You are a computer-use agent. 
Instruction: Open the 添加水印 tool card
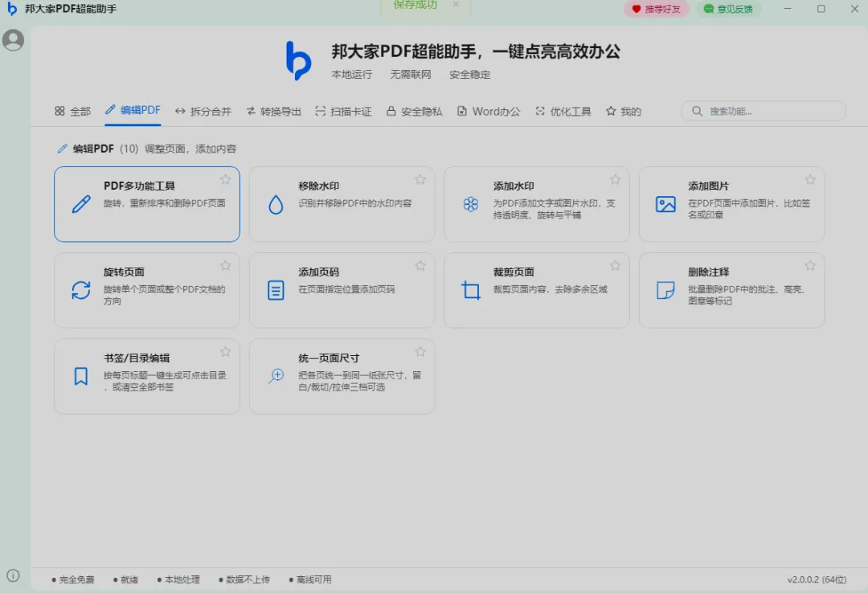[536, 204]
